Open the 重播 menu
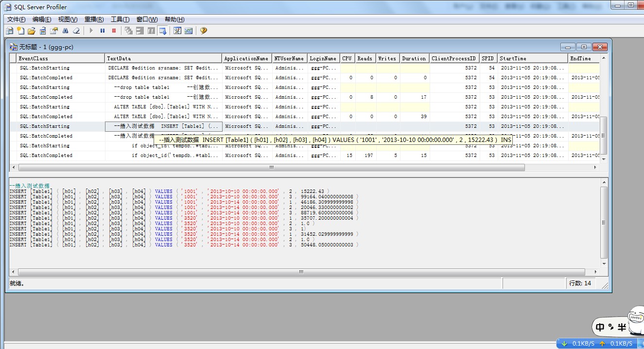The height and width of the screenshot is (349, 644). [94, 19]
